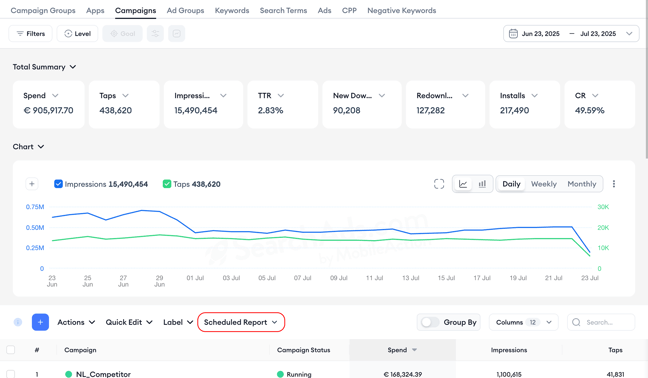
Task: Select the Weekly chart interval
Action: [x=543, y=184]
